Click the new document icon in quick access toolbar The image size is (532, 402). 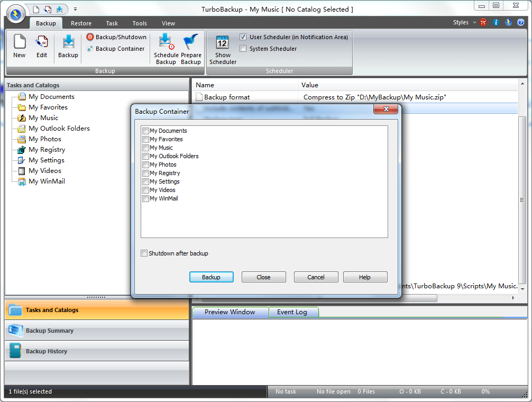35,10
